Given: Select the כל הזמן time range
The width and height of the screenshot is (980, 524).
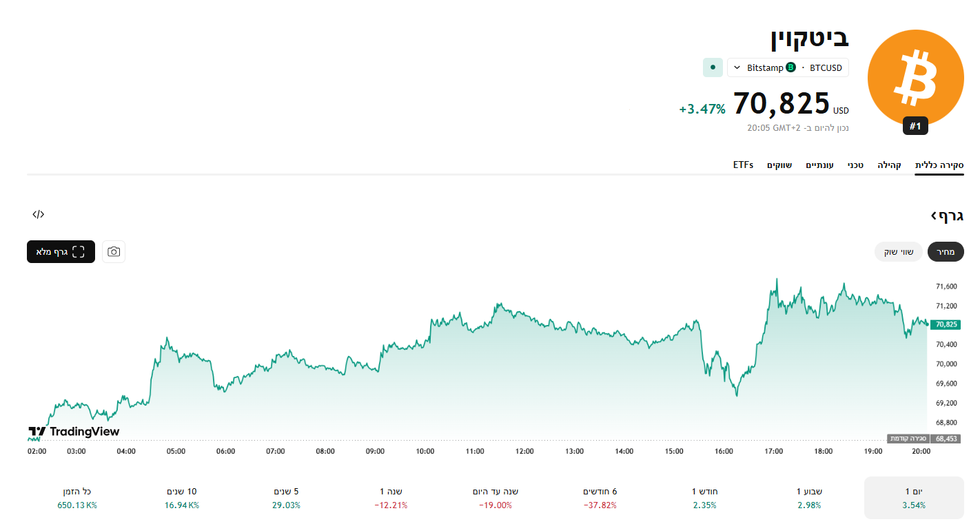Looking at the screenshot, I should coord(76,498).
